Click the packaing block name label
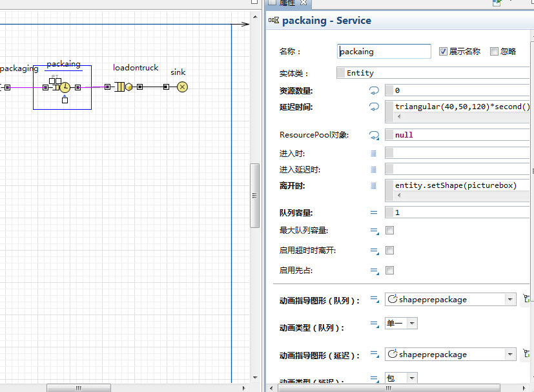 [x=64, y=64]
